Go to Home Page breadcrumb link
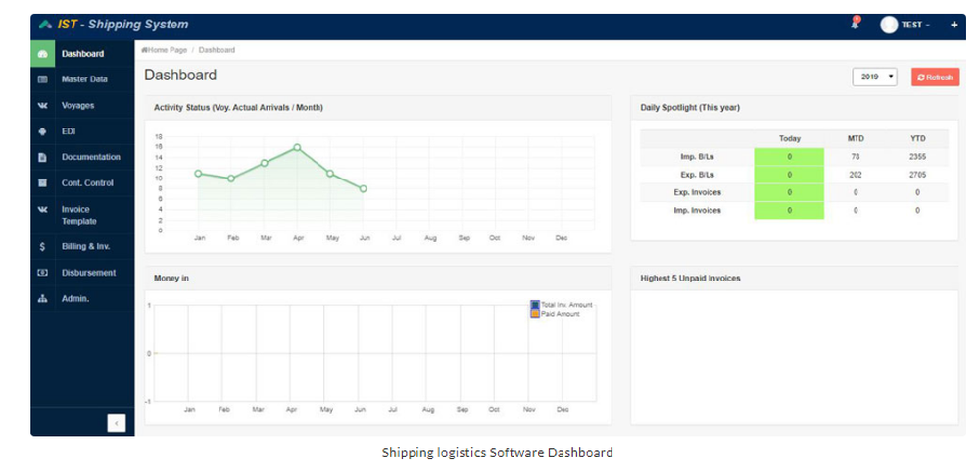 coord(168,50)
